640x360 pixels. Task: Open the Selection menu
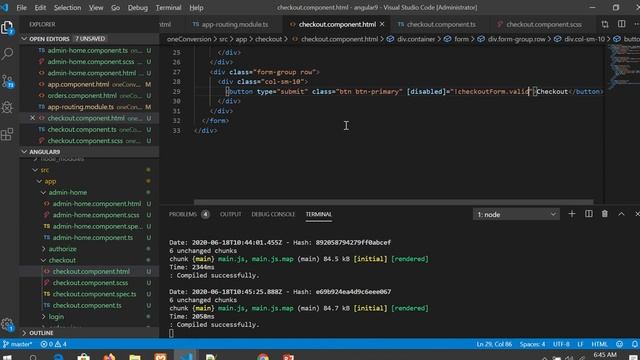click(x=67, y=8)
